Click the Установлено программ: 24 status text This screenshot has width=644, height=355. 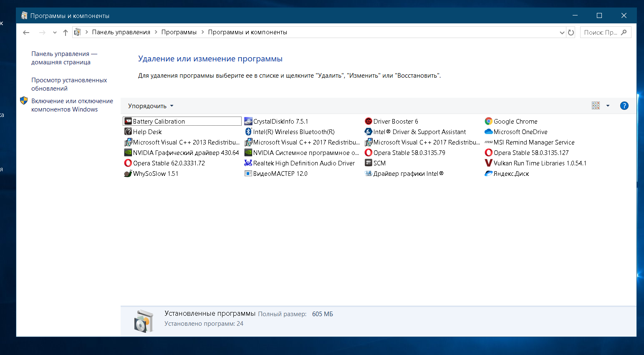click(204, 324)
